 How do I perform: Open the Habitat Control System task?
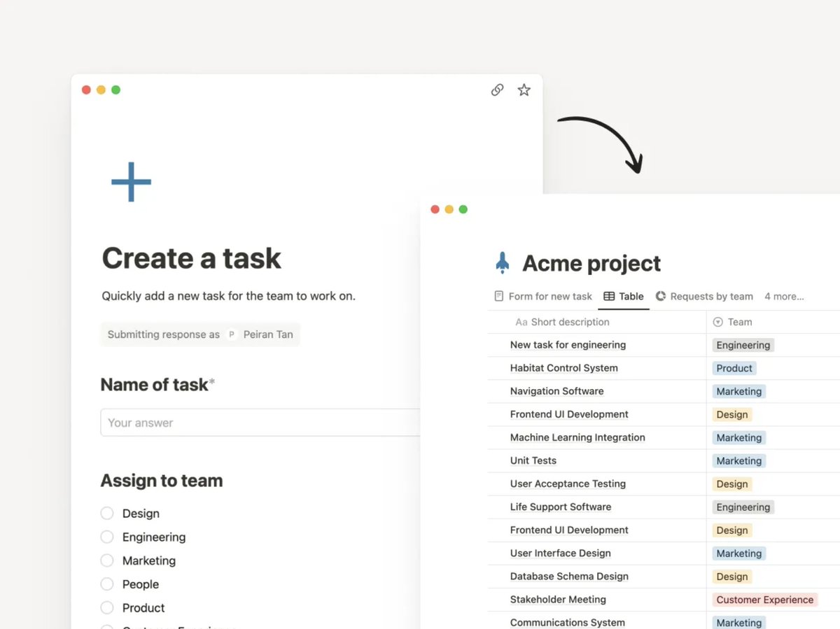coord(563,368)
